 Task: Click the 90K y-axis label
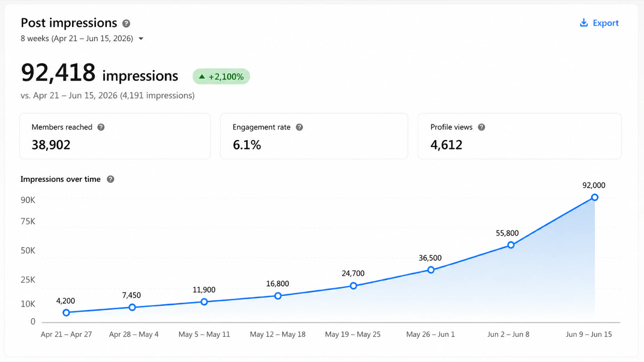click(x=28, y=200)
